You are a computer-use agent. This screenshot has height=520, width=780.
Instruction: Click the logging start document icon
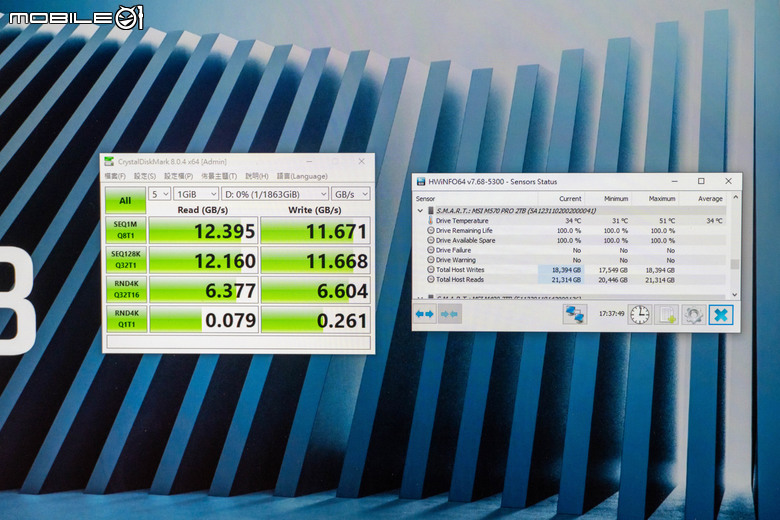[x=667, y=315]
